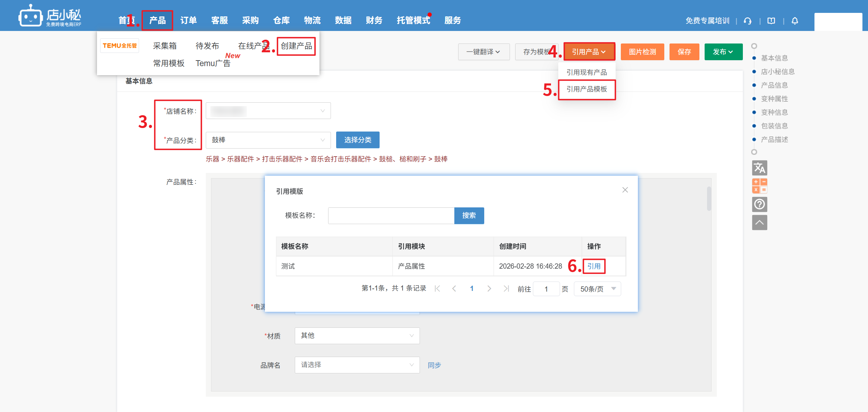Click 引用 link for the 测试 template
The height and width of the screenshot is (412, 868).
click(x=594, y=266)
